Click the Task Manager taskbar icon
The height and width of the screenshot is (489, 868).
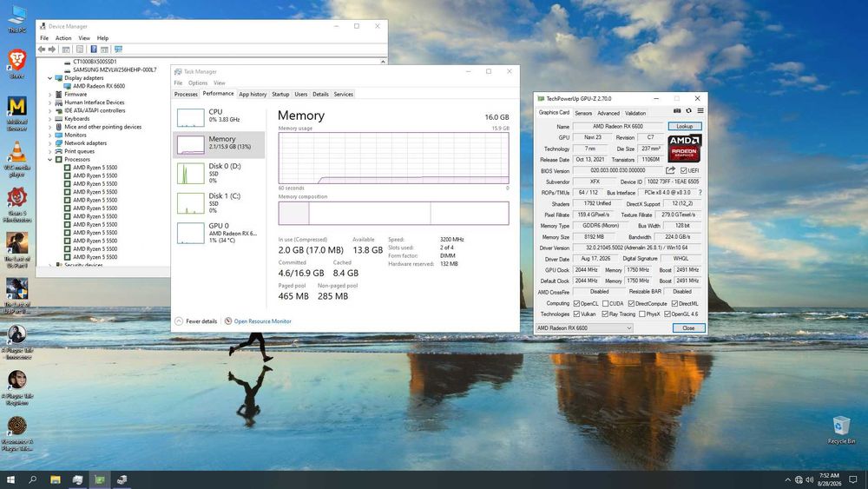point(77,479)
